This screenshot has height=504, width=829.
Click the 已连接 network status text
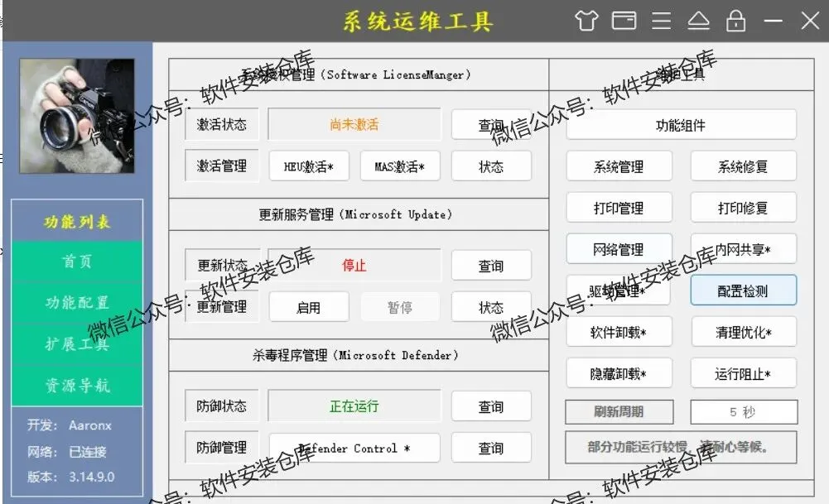click(88, 452)
